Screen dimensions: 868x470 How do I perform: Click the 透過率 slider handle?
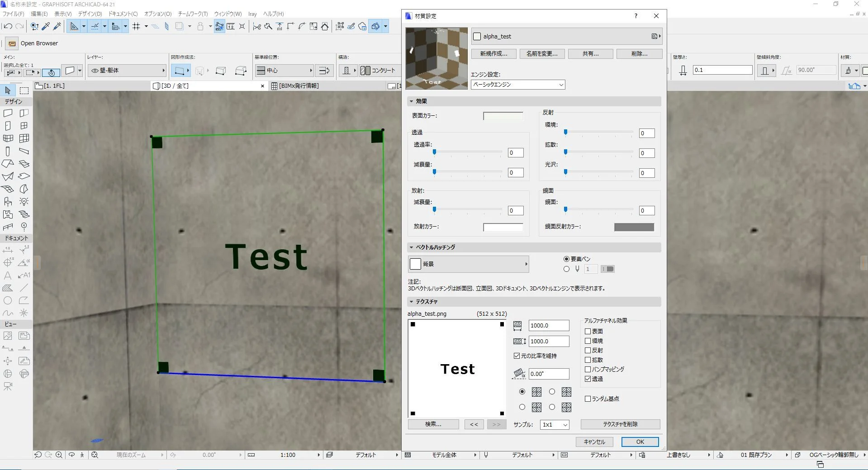point(434,152)
